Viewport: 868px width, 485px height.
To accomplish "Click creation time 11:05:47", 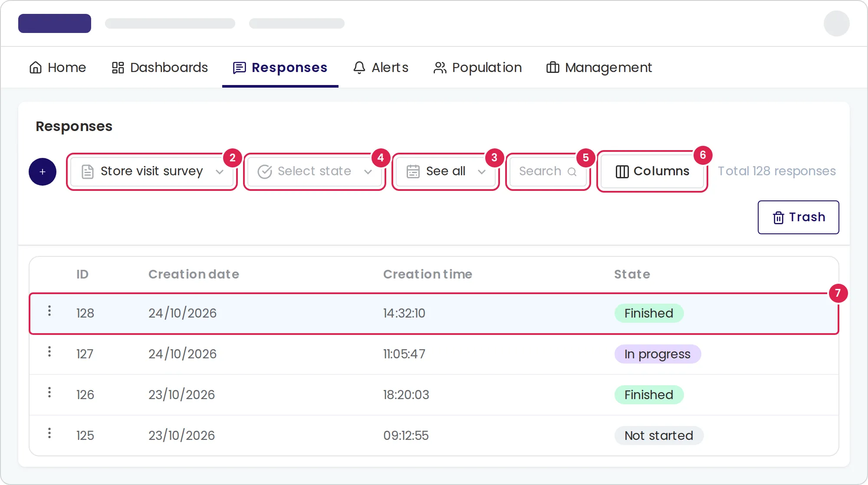I will [404, 354].
